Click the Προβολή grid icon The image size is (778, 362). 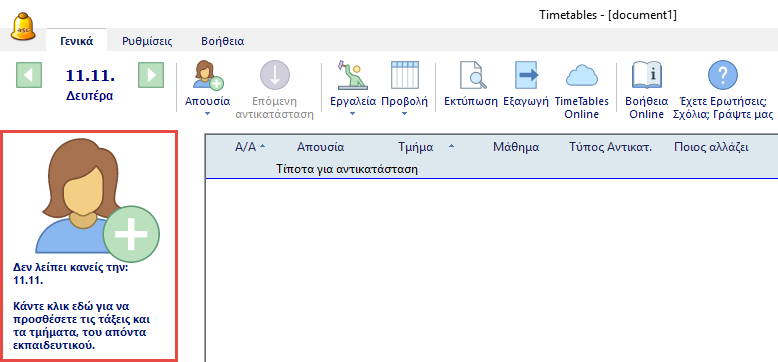pyautogui.click(x=404, y=75)
